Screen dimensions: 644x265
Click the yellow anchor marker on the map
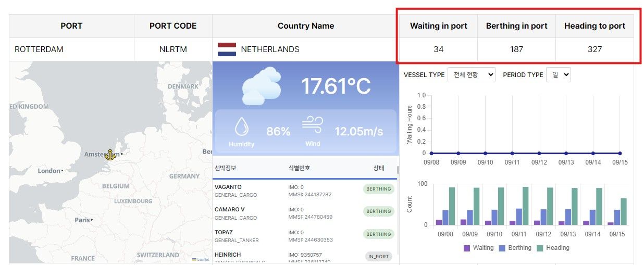pyautogui.click(x=110, y=154)
